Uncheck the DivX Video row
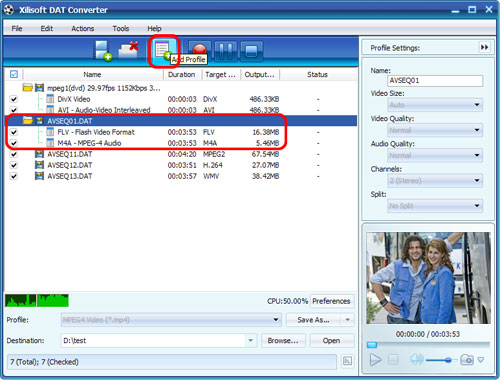 tap(14, 99)
